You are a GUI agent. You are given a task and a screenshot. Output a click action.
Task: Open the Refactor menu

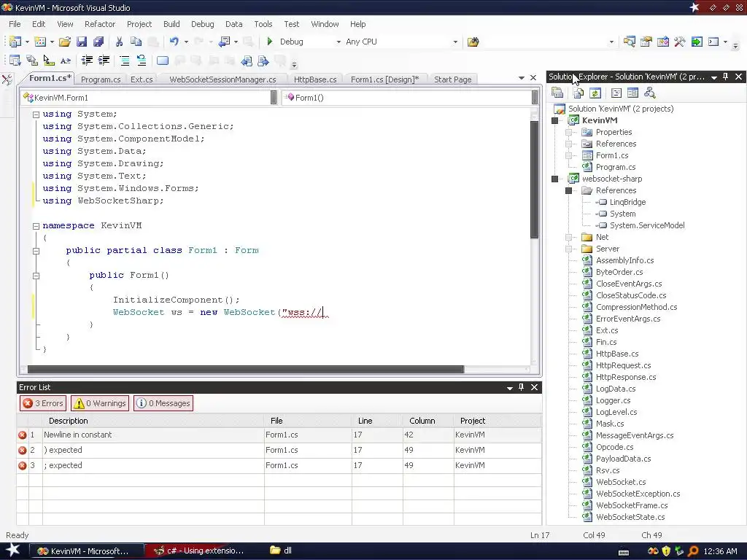[99, 24]
